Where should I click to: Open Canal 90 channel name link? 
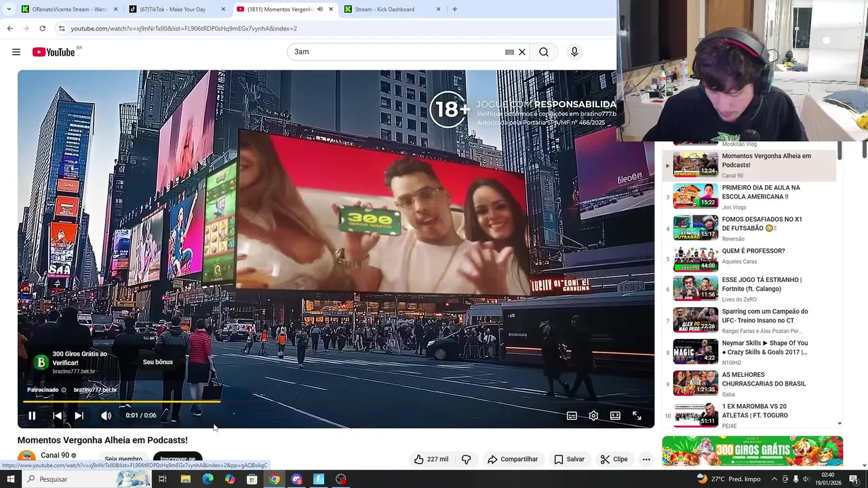coord(55,455)
